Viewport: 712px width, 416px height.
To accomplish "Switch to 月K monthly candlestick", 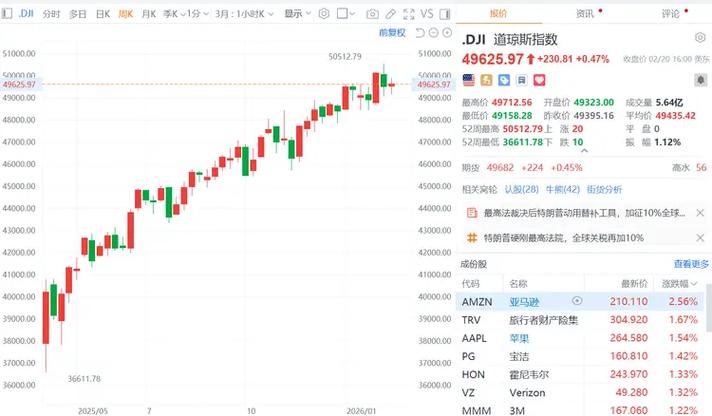I will point(149,14).
